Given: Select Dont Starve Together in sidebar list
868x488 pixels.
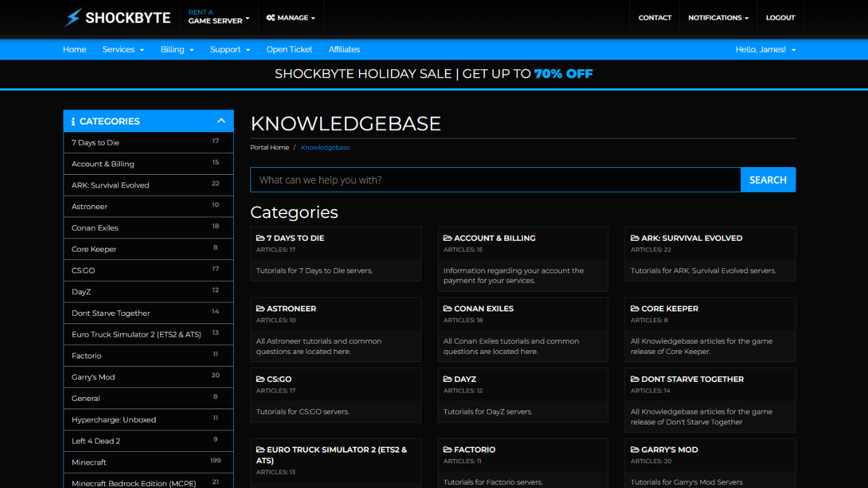Looking at the screenshot, I should [149, 313].
